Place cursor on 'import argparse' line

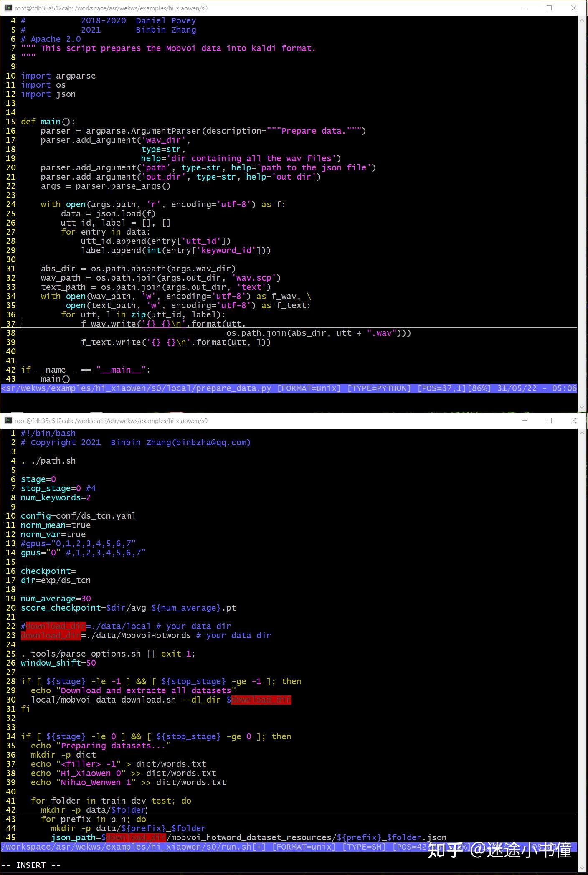pos(58,76)
